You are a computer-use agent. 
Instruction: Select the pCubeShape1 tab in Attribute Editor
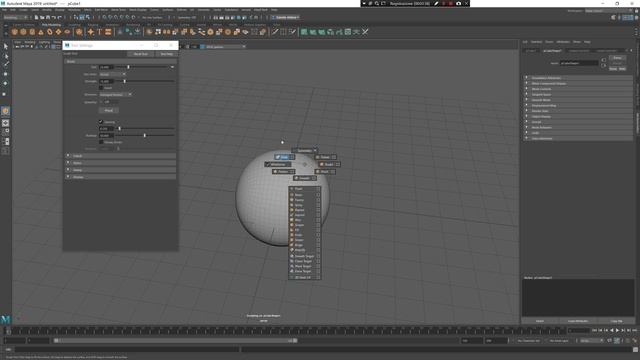pos(552,51)
